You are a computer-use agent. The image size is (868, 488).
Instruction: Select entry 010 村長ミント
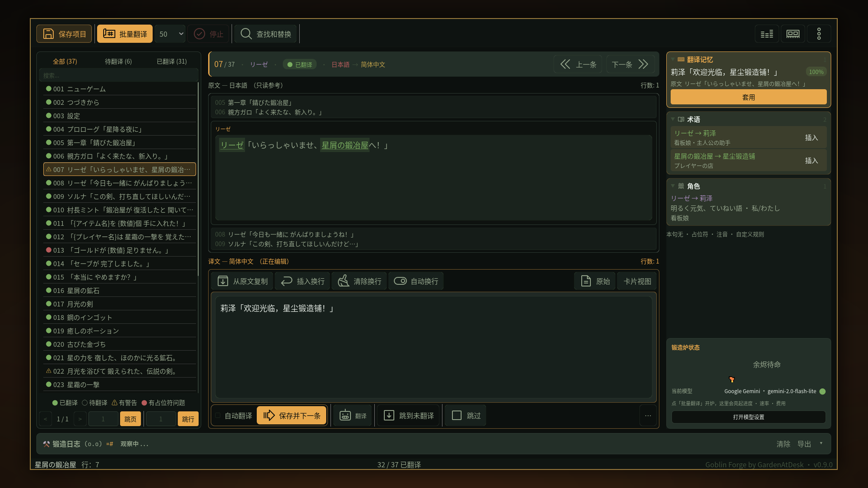pyautogui.click(x=120, y=210)
